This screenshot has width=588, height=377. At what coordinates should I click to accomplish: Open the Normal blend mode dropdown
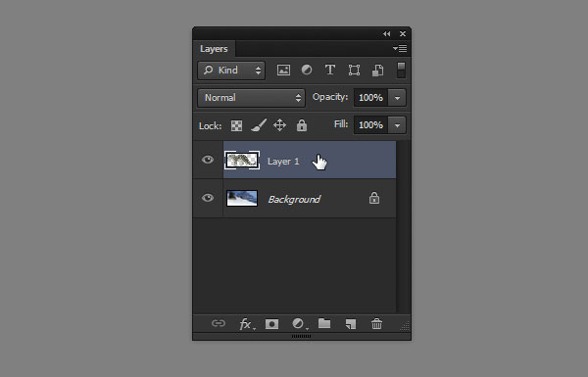[x=251, y=98]
